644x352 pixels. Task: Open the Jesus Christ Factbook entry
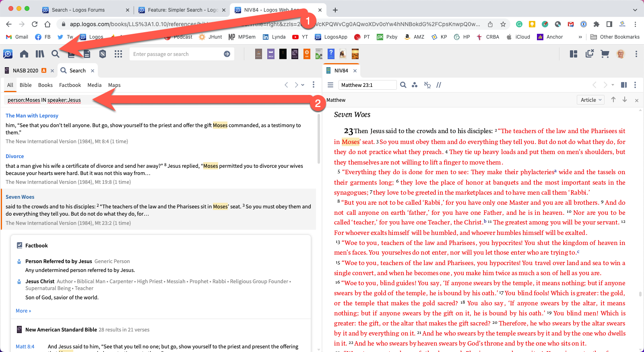40,281
